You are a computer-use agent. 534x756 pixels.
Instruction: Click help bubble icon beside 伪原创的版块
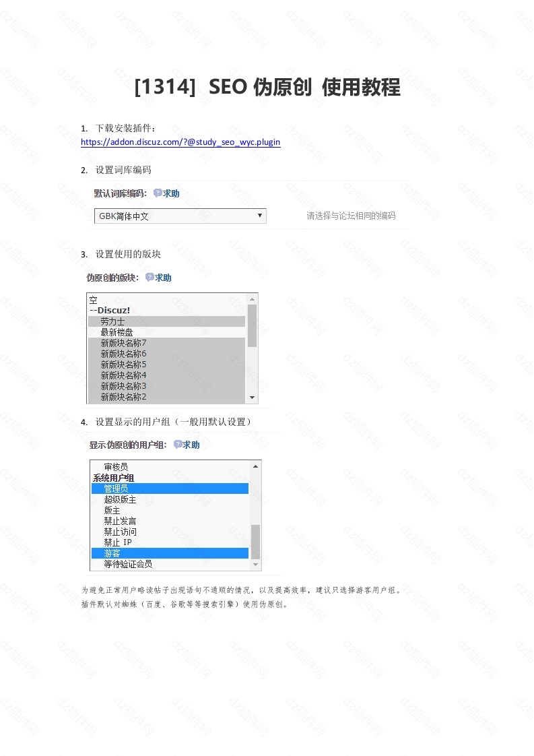149,278
